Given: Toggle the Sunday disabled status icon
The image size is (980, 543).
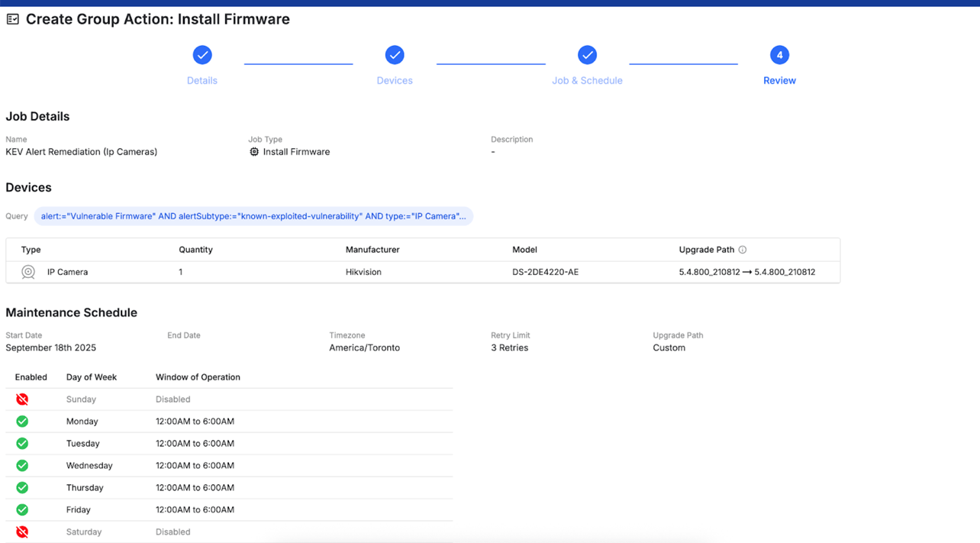Looking at the screenshot, I should point(22,399).
